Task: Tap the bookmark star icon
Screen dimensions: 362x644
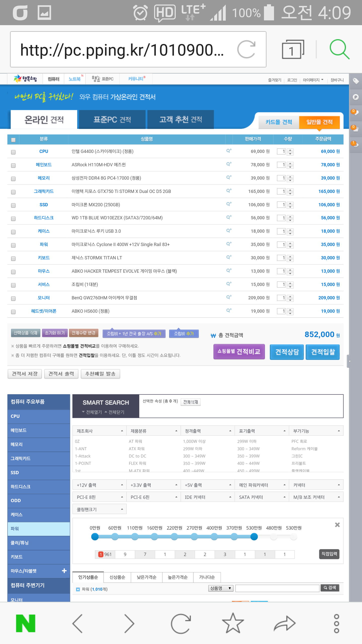Action: tap(233, 623)
